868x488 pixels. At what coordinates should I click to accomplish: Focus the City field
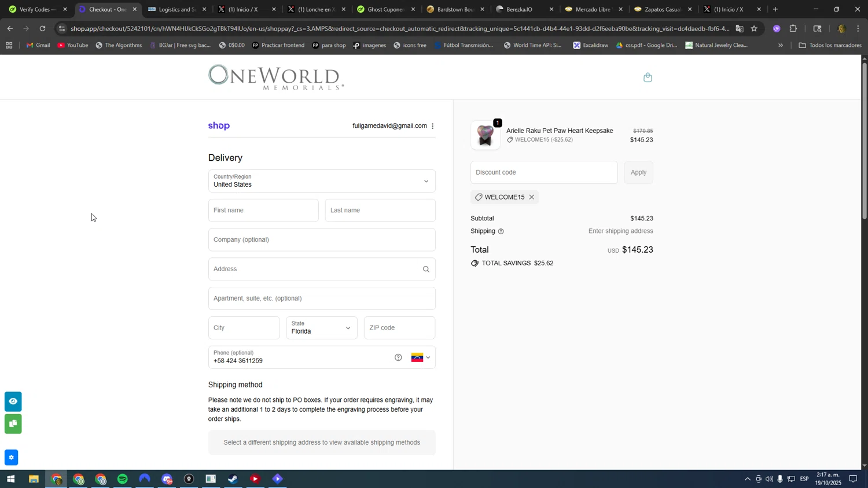(244, 328)
